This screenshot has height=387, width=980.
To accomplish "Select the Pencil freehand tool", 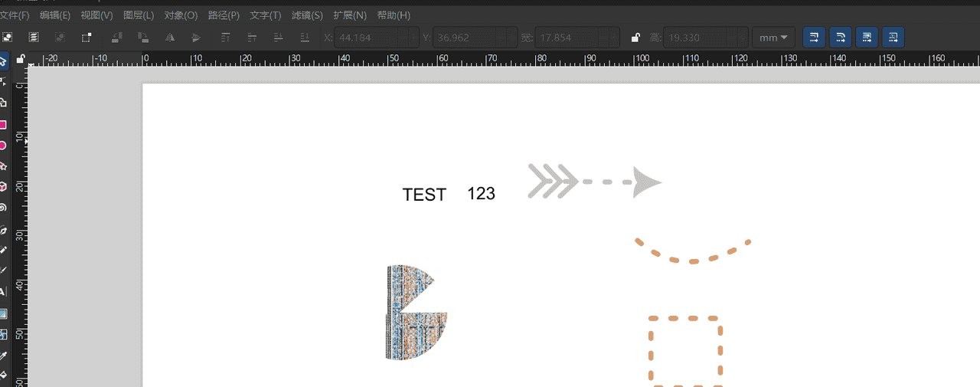I will coord(3,250).
